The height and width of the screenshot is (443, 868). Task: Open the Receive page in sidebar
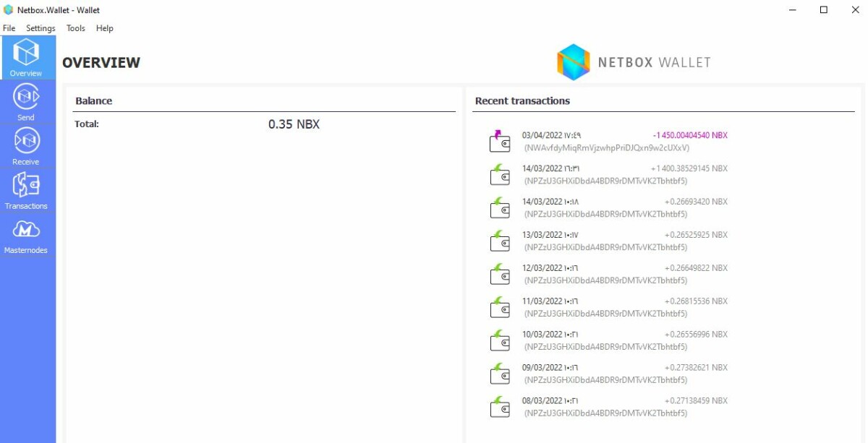pos(27,146)
